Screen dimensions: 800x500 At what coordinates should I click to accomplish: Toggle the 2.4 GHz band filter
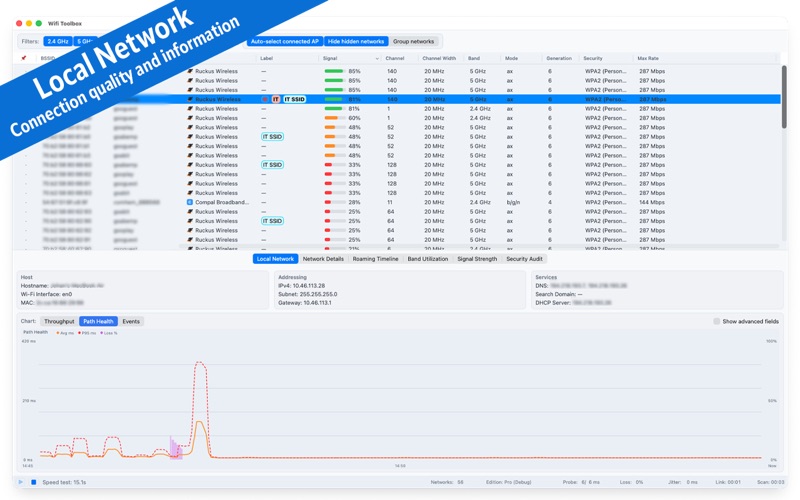click(58, 41)
